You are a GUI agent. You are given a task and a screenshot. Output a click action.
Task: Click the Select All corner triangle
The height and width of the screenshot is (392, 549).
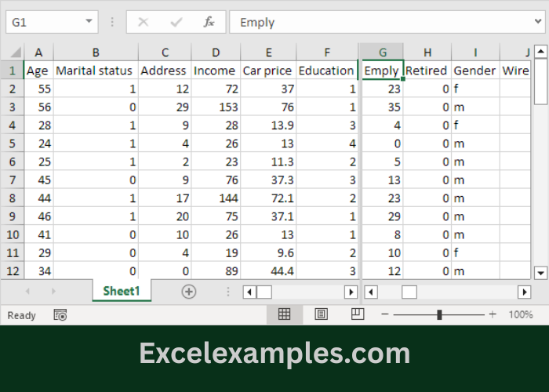point(16,53)
